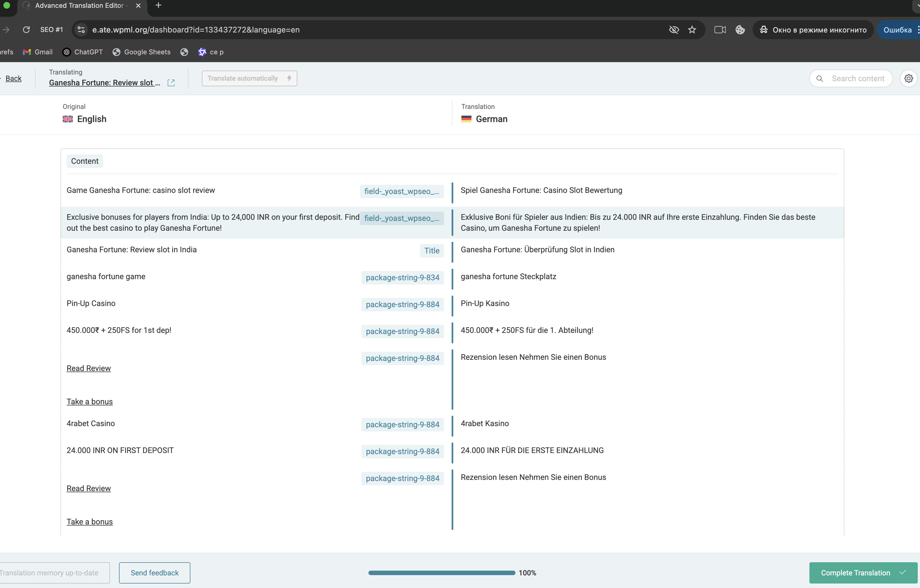Open the Google Sheets bookmark
Screen dimensions: 920x588
point(142,52)
